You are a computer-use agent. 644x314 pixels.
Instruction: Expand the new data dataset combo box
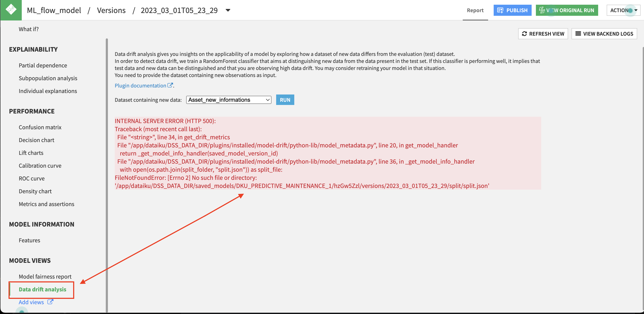[x=229, y=100]
